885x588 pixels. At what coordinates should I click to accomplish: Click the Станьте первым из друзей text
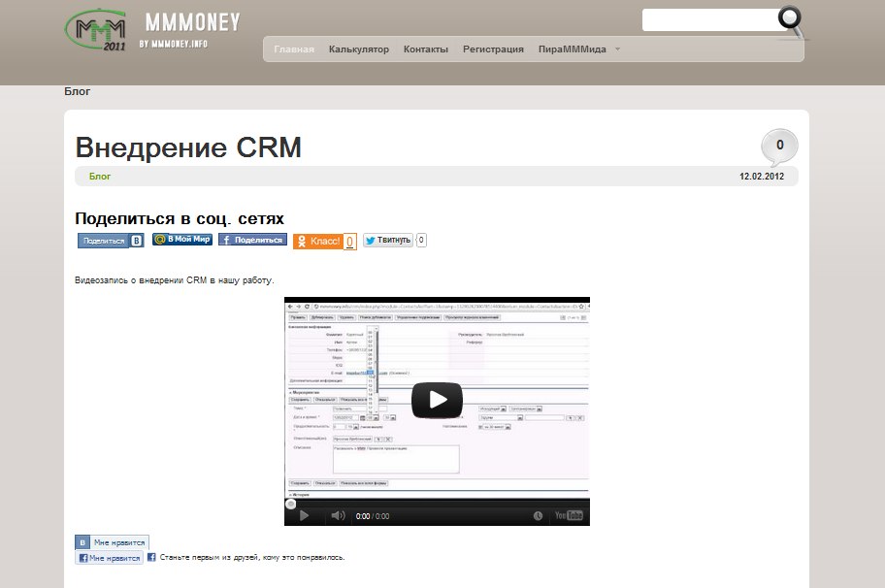252,557
